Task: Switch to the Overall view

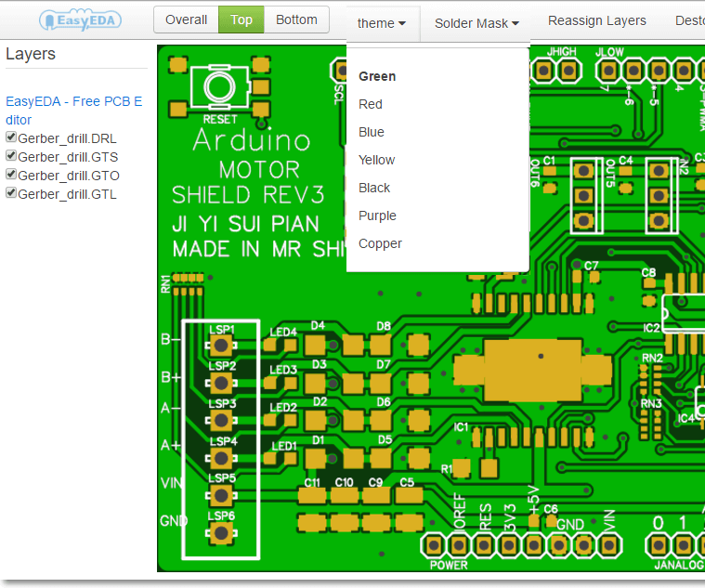Action: pyautogui.click(x=186, y=20)
